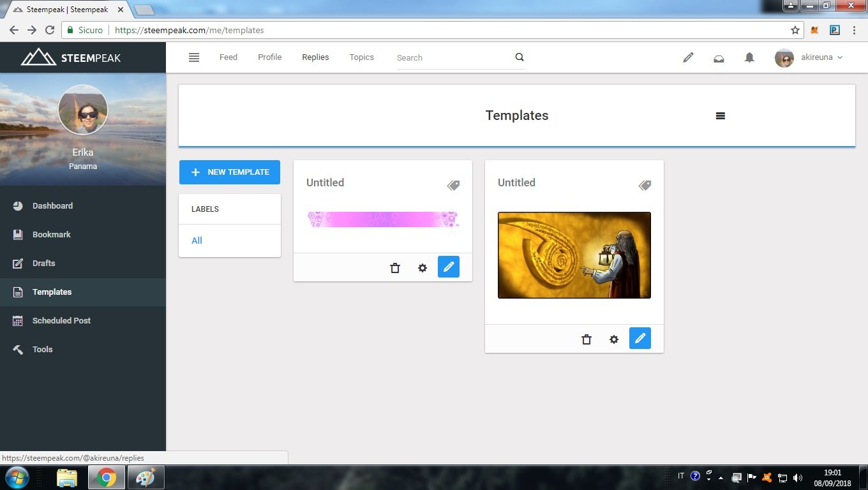Click the LABELS heading

tap(205, 209)
